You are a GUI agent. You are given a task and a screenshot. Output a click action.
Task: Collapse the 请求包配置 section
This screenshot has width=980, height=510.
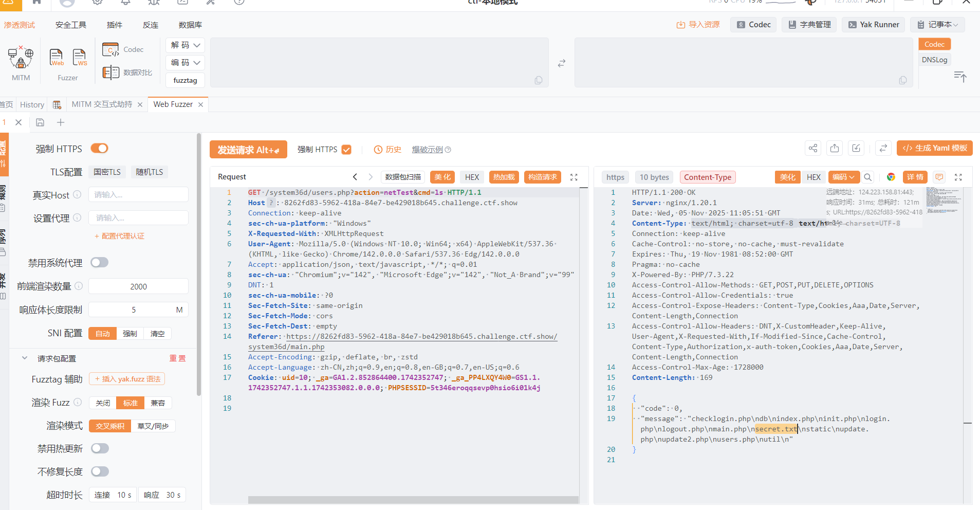[25, 358]
